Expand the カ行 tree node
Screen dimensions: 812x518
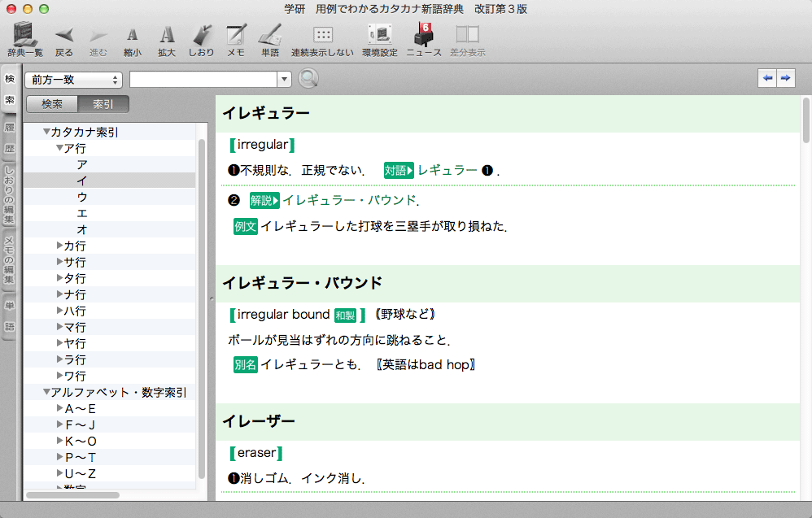pyautogui.click(x=60, y=246)
